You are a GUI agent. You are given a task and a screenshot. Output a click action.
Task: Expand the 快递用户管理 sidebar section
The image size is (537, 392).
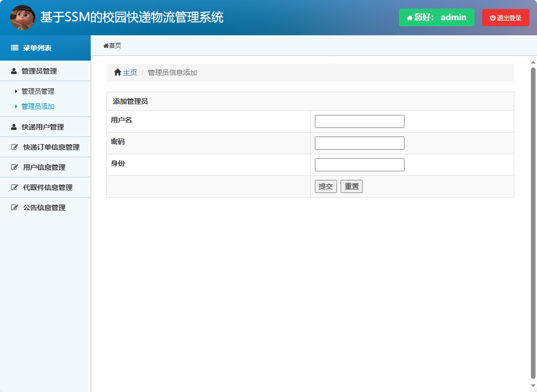45,127
